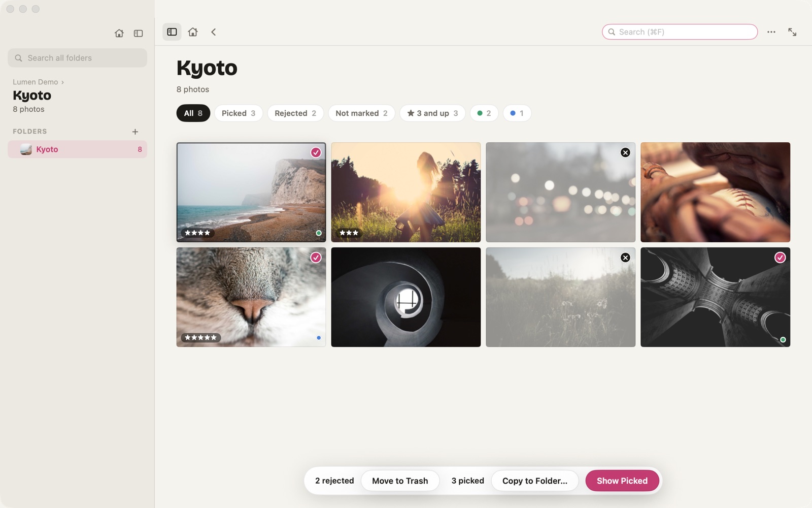Click the three-star rating on the sunset girl photo

pos(349,233)
